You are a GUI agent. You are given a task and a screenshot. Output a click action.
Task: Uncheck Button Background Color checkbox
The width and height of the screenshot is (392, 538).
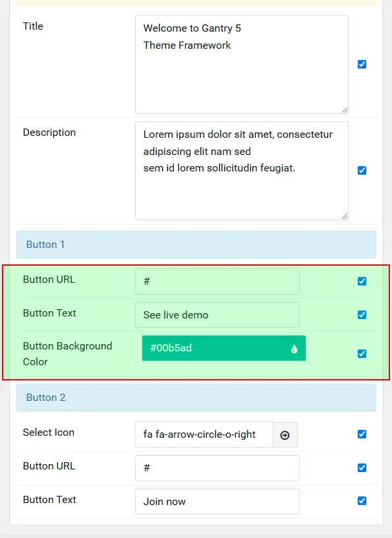tap(362, 354)
